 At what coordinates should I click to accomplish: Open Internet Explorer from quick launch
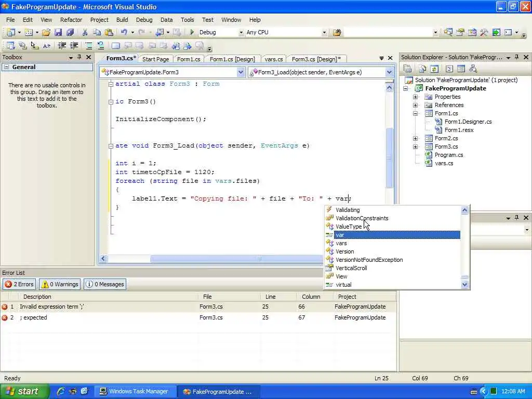click(x=61, y=391)
